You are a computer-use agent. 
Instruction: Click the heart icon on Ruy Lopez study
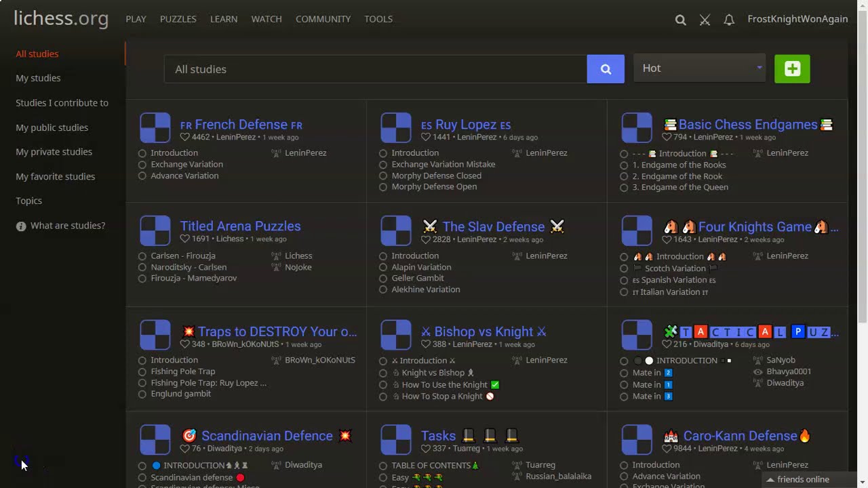pyautogui.click(x=425, y=137)
